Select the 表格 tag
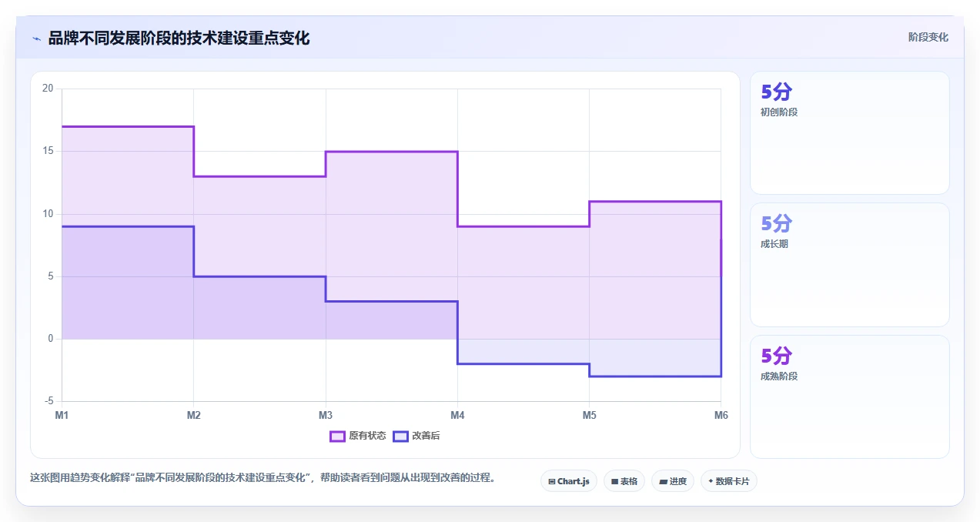Viewport: 980px width, 522px height. [624, 481]
